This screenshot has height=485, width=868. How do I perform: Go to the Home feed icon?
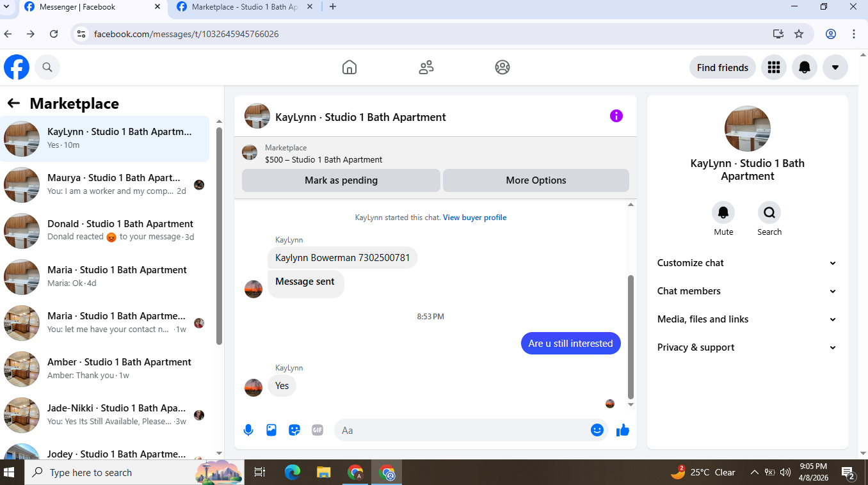click(350, 67)
